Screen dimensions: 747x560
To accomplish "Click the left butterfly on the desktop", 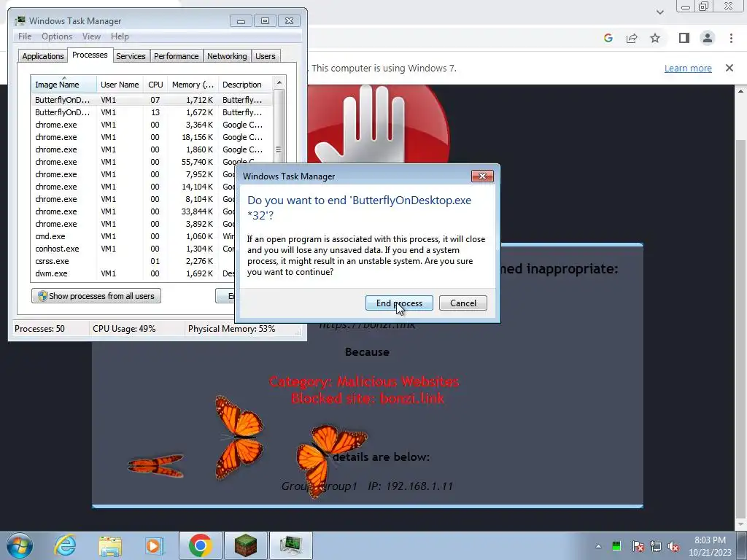I will point(156,465).
